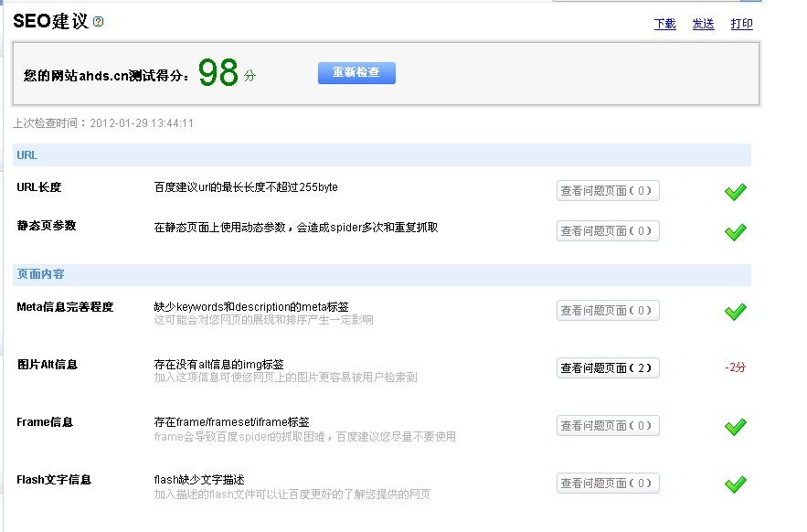Select the URL section header
Screen dimensions: 807x532
[x=27, y=155]
